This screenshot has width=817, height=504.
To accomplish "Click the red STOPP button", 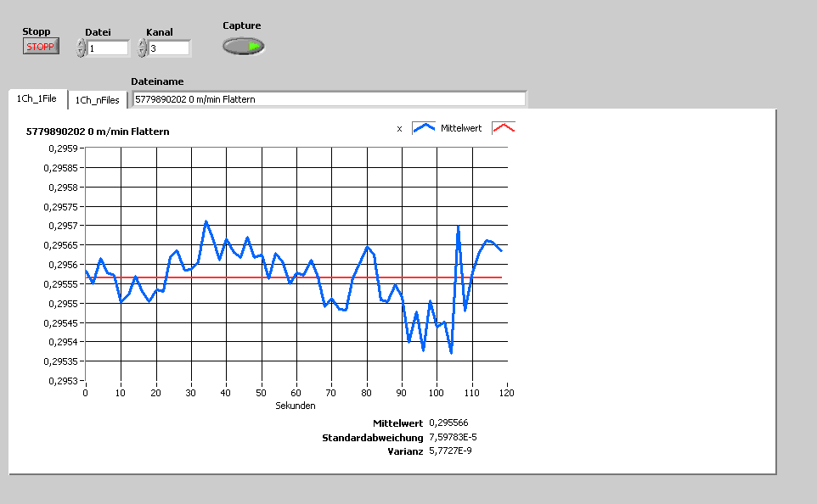I will 41,47.
